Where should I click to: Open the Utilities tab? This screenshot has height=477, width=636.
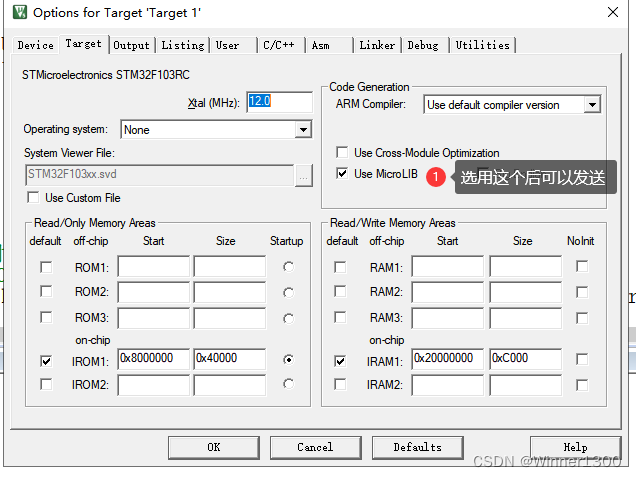(482, 45)
